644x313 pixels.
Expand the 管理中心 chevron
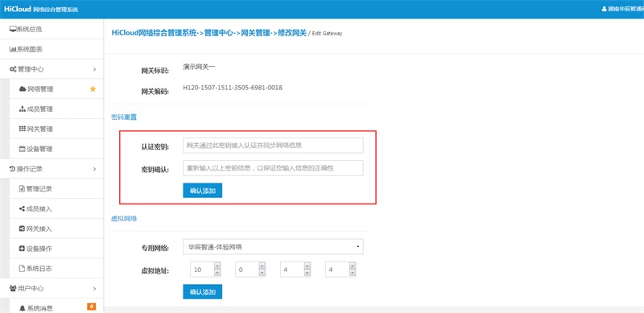pos(95,69)
